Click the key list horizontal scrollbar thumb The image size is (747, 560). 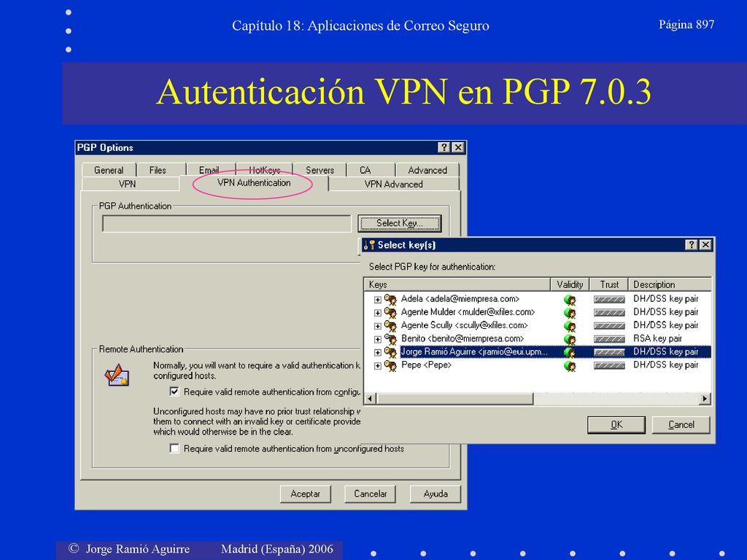455,399
